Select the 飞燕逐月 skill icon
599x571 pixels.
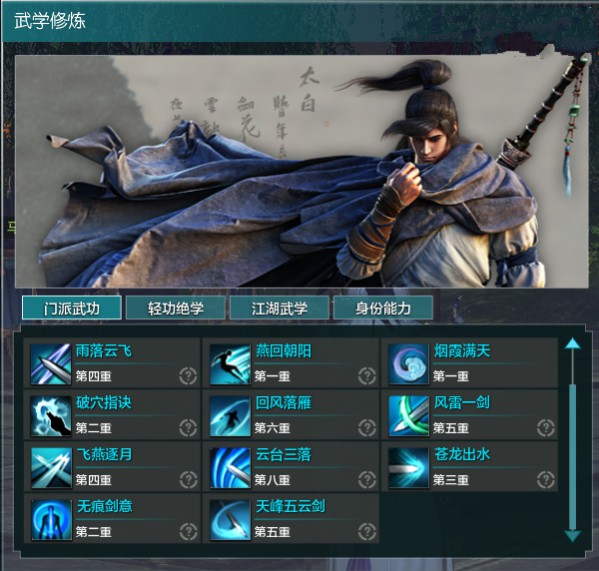(x=51, y=468)
